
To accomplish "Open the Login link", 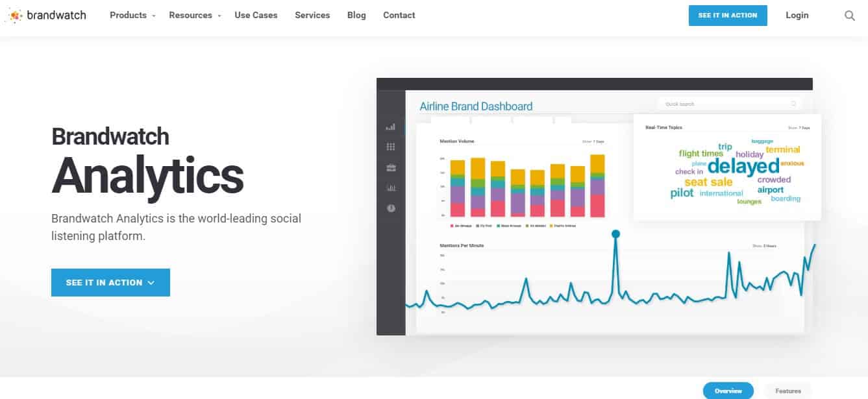I will click(x=797, y=15).
